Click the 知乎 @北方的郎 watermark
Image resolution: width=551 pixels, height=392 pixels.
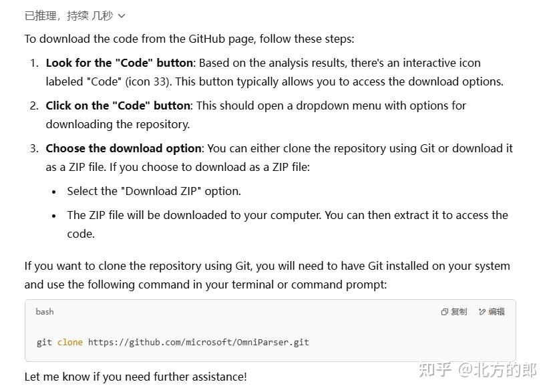[478, 370]
